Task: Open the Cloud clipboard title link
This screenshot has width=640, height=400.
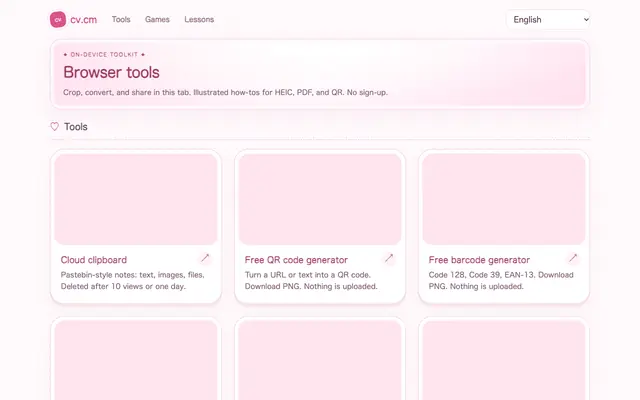Action: (93, 260)
